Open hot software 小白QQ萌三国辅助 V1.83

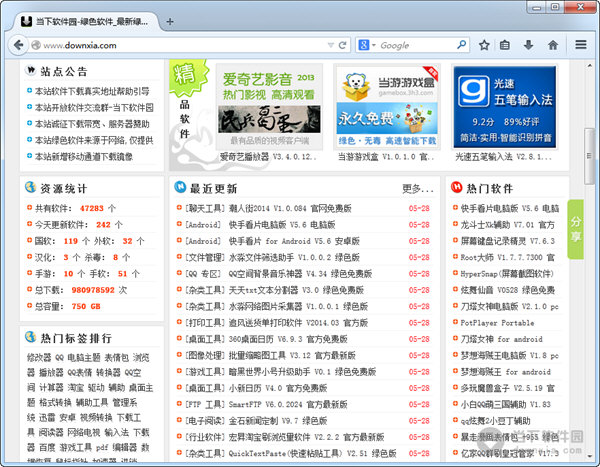tap(505, 404)
